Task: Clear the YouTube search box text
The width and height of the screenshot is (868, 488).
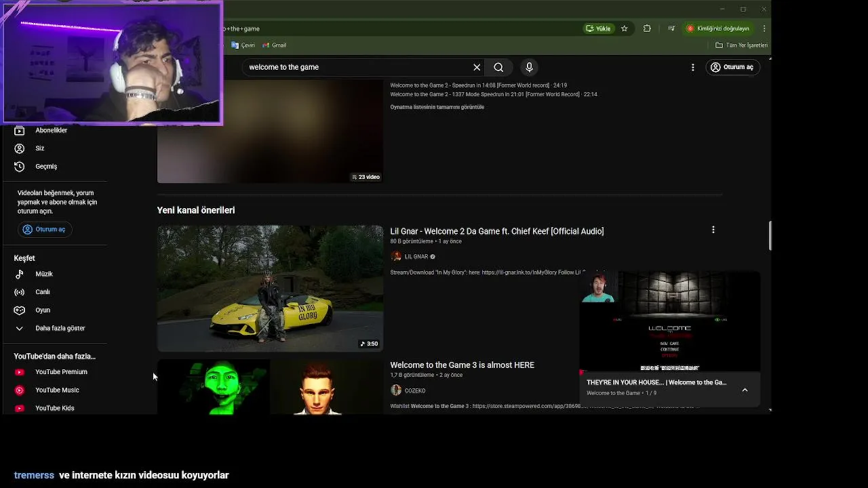Action: (x=477, y=67)
